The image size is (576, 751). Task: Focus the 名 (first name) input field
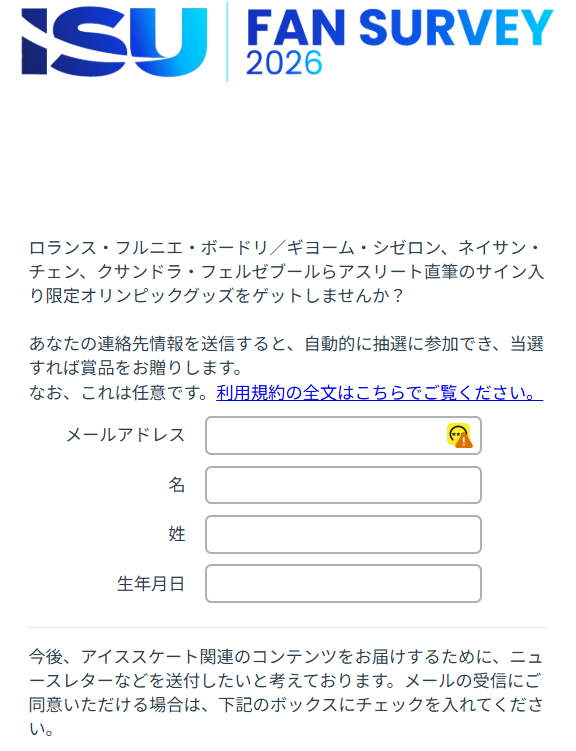[x=343, y=485]
